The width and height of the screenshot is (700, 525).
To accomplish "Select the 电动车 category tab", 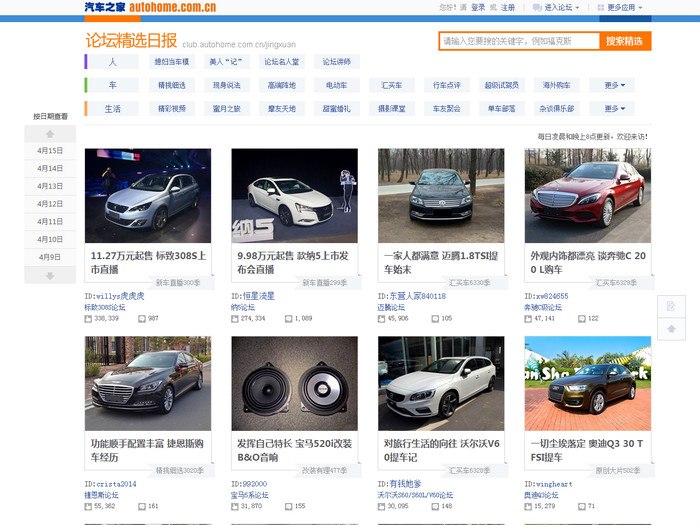I will [336, 85].
